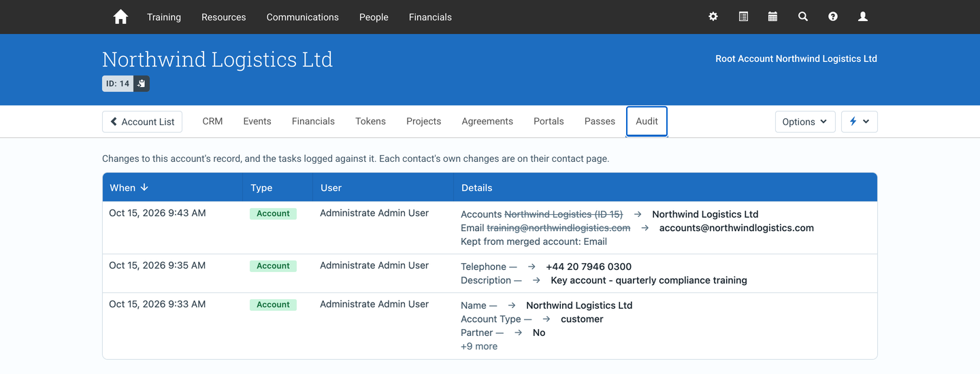Open the calendar icon
The height and width of the screenshot is (374, 980).
[x=772, y=16]
